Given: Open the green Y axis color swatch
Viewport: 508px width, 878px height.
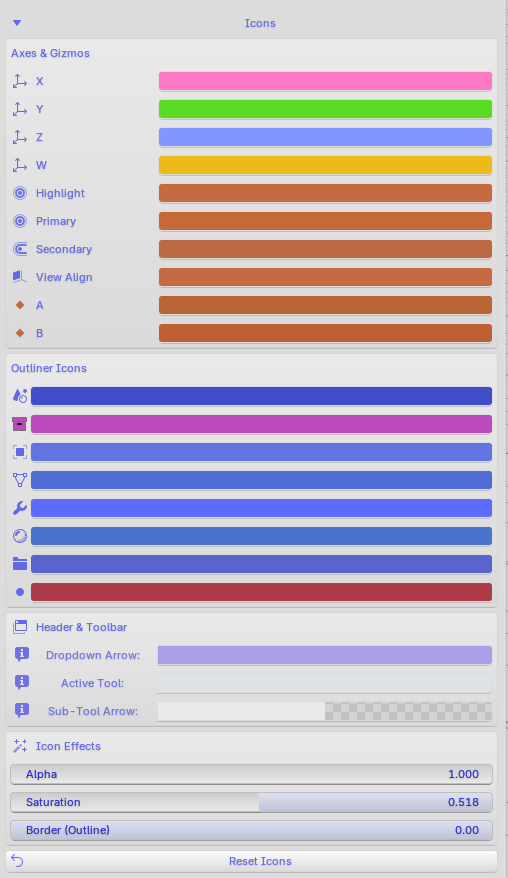Looking at the screenshot, I should point(325,109).
